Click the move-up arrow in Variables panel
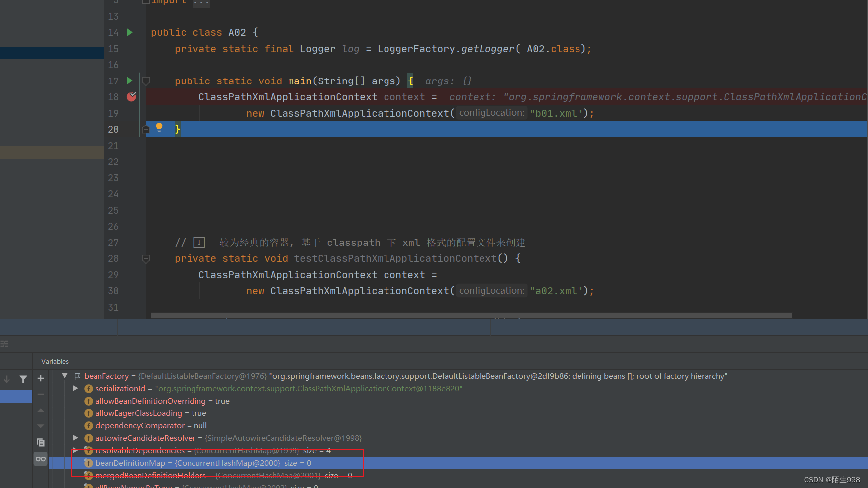The height and width of the screenshot is (488, 868). tap(41, 410)
